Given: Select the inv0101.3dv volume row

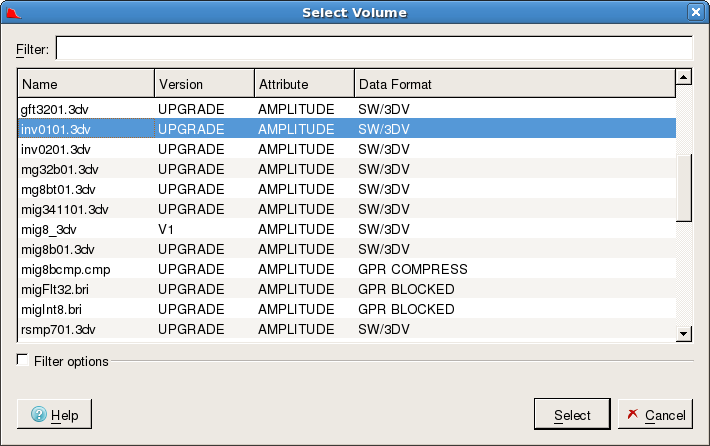Looking at the screenshot, I should click(347, 129).
